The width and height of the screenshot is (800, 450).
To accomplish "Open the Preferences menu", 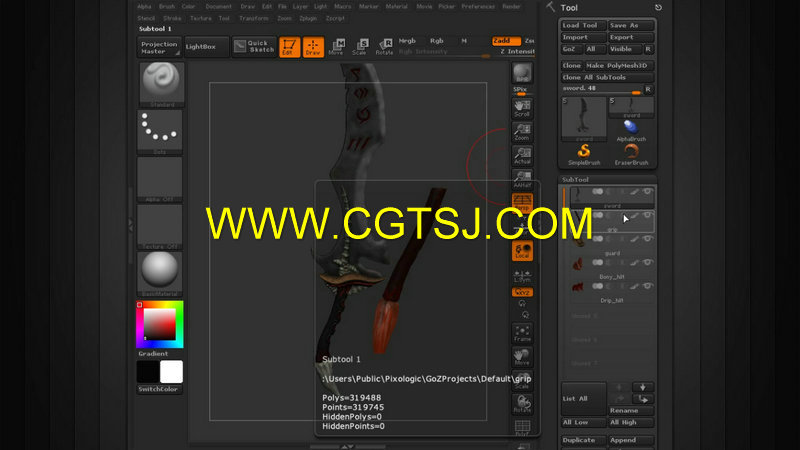I will click(x=478, y=7).
